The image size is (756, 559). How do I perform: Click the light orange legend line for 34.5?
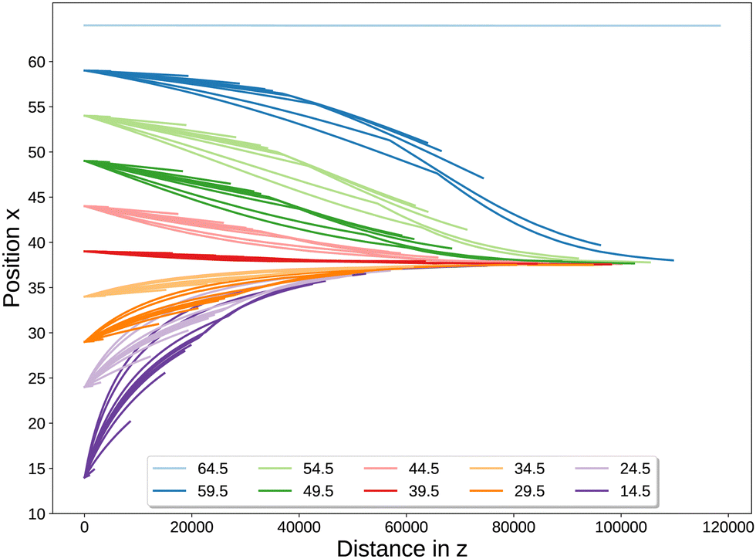click(486, 468)
